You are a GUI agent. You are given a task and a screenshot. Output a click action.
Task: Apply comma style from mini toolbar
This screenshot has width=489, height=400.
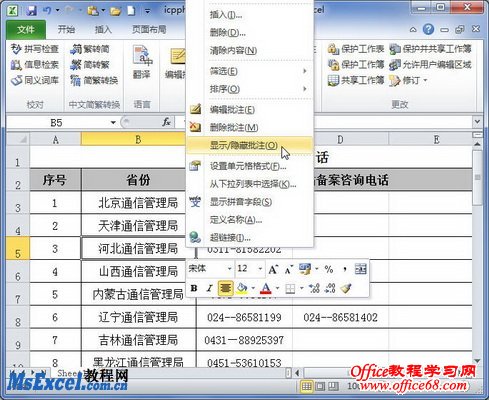coord(345,269)
